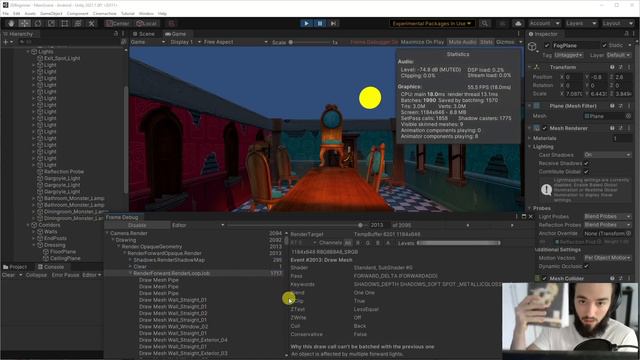The height and width of the screenshot is (360, 640).
Task: Select the Rect transform tool
Action: (64, 24)
